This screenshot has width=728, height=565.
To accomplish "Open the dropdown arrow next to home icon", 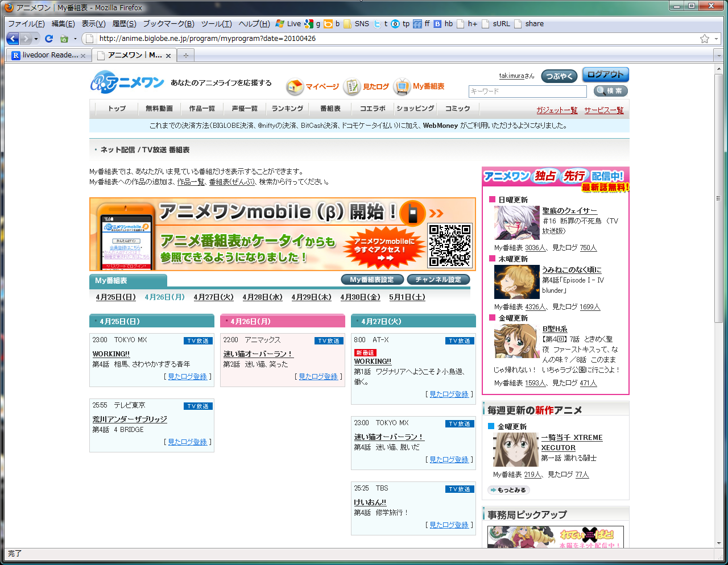I will [75, 39].
